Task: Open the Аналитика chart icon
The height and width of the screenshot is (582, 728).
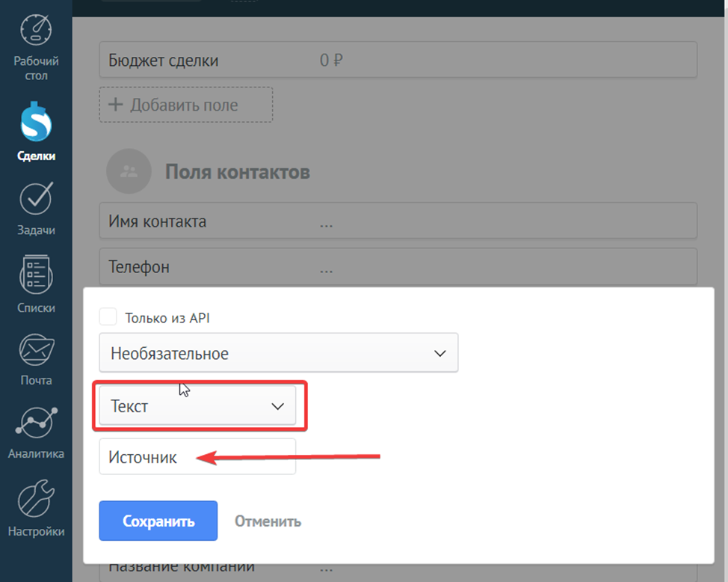Action: [x=36, y=423]
